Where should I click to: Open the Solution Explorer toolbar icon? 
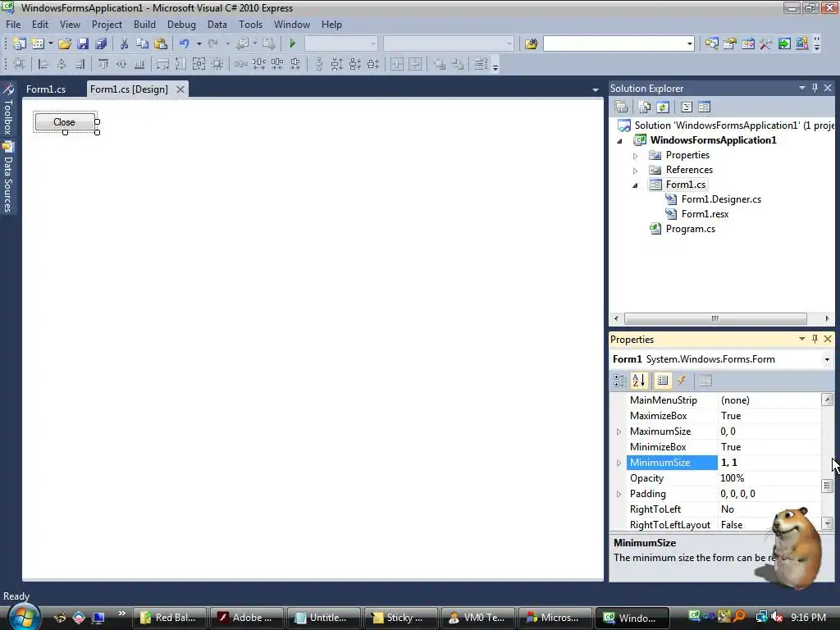pyautogui.click(x=711, y=43)
